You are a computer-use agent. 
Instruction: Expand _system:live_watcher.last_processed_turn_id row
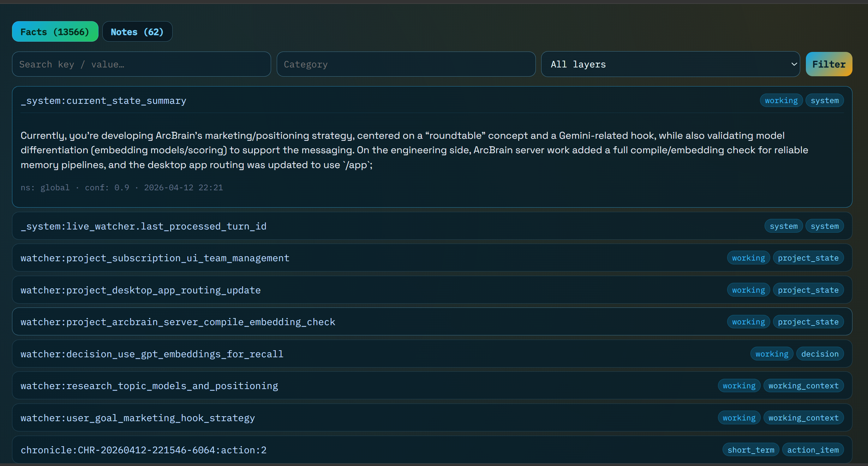coord(143,226)
